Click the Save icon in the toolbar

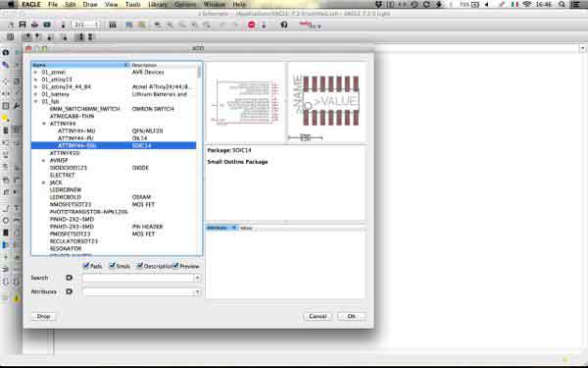tap(23, 25)
